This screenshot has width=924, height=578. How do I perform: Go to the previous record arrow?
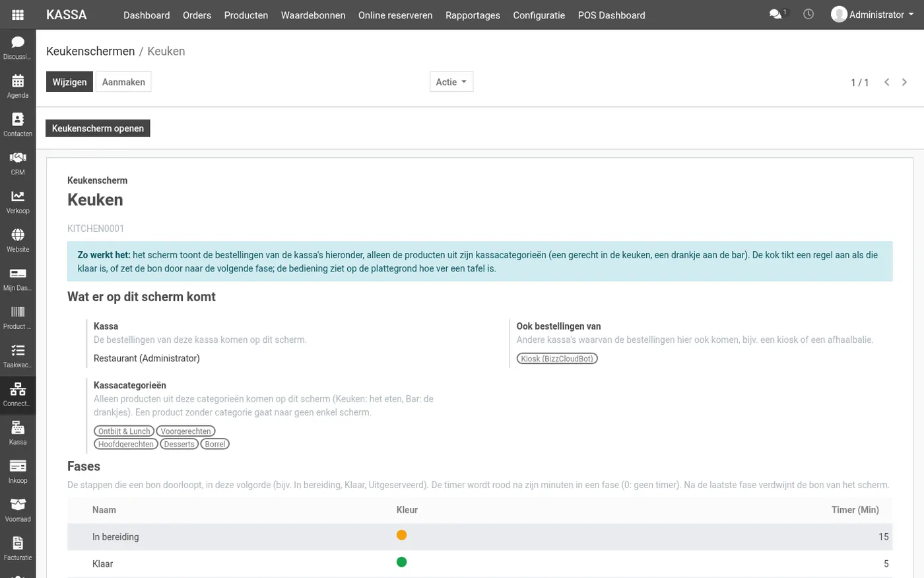pyautogui.click(x=887, y=82)
